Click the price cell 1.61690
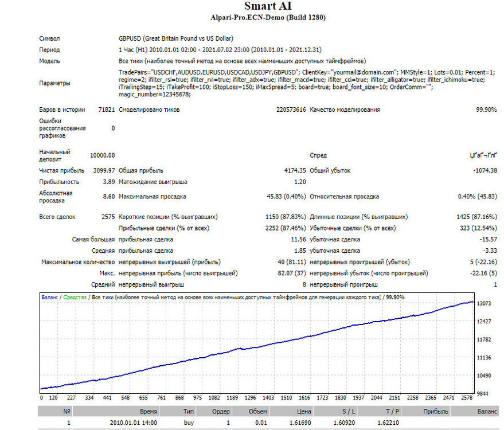 click(x=300, y=423)
